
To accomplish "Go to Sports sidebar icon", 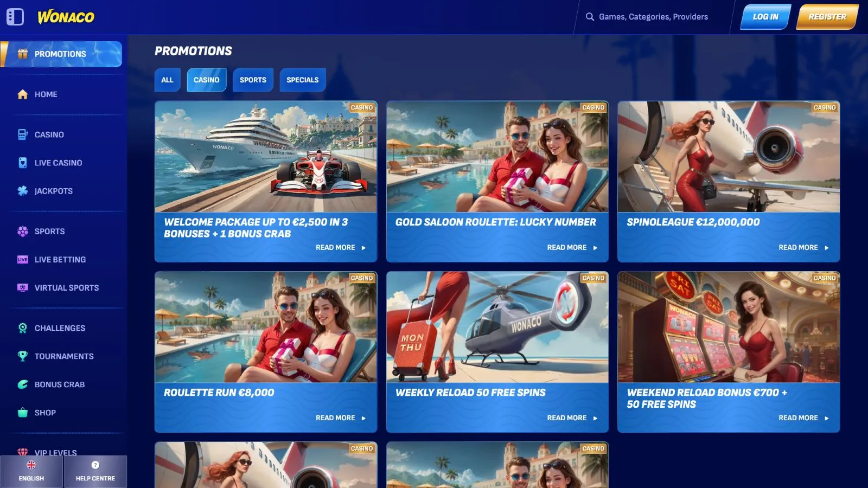I will (23, 232).
